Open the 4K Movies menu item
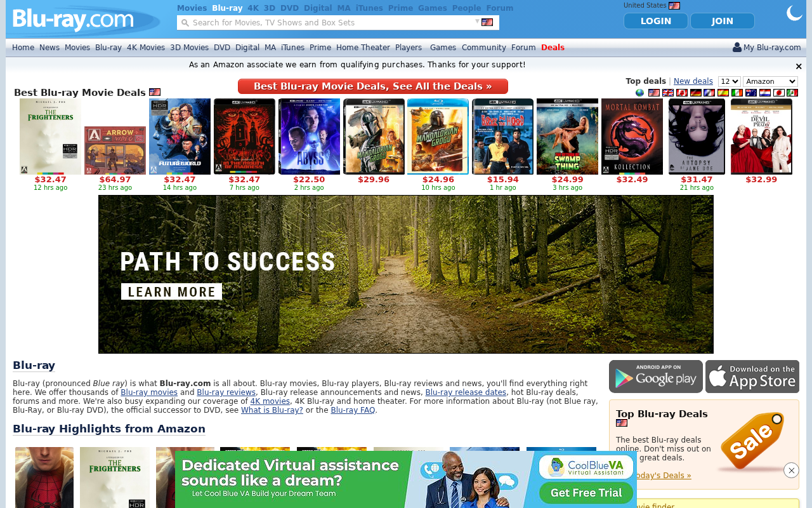 coord(146,48)
